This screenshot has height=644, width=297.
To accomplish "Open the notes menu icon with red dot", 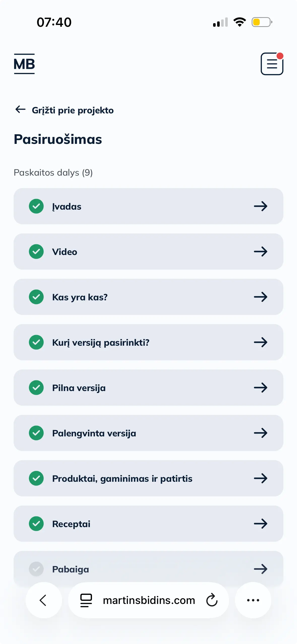I will 272,64.
